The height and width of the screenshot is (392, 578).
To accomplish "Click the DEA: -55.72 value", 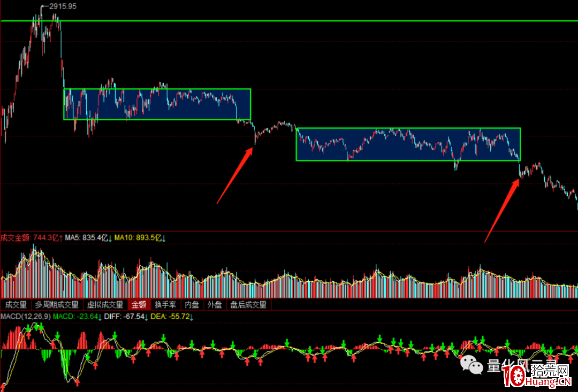I will tap(172, 317).
